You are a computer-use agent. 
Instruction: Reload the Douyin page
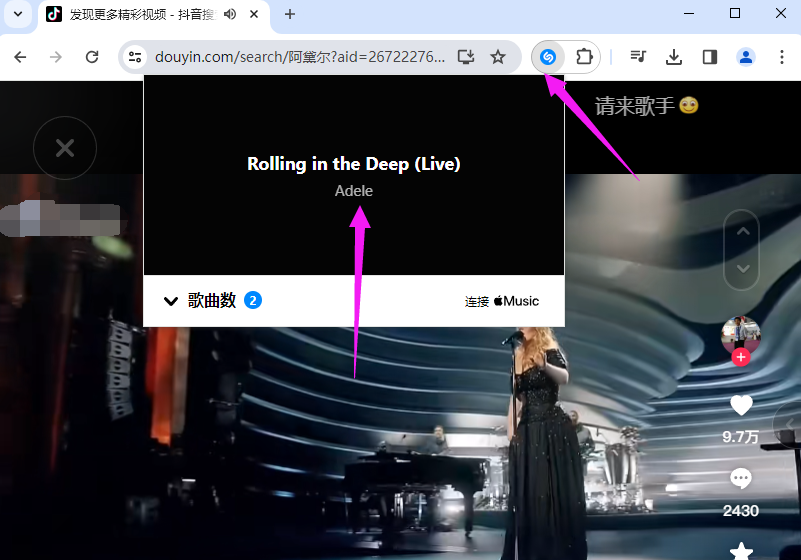point(92,57)
